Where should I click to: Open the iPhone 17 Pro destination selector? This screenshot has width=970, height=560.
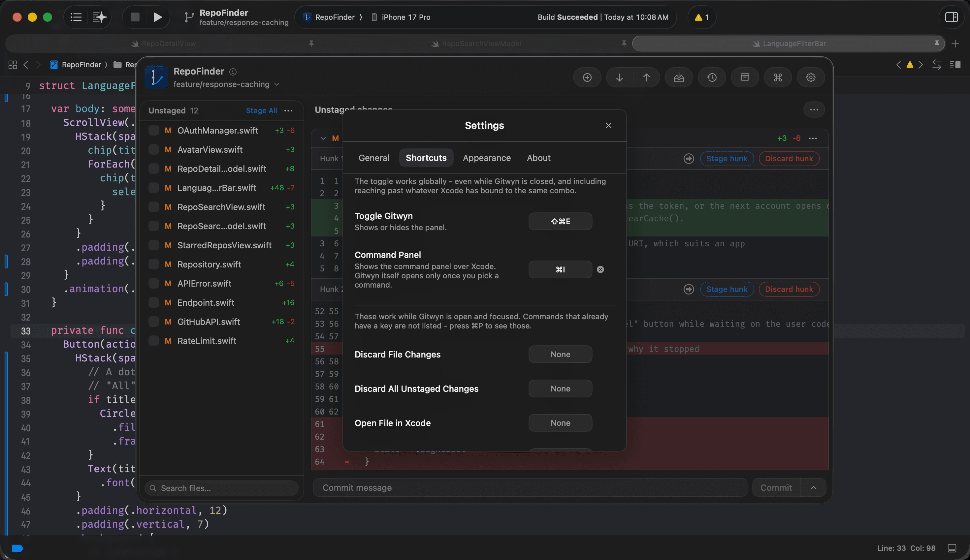[x=401, y=17]
